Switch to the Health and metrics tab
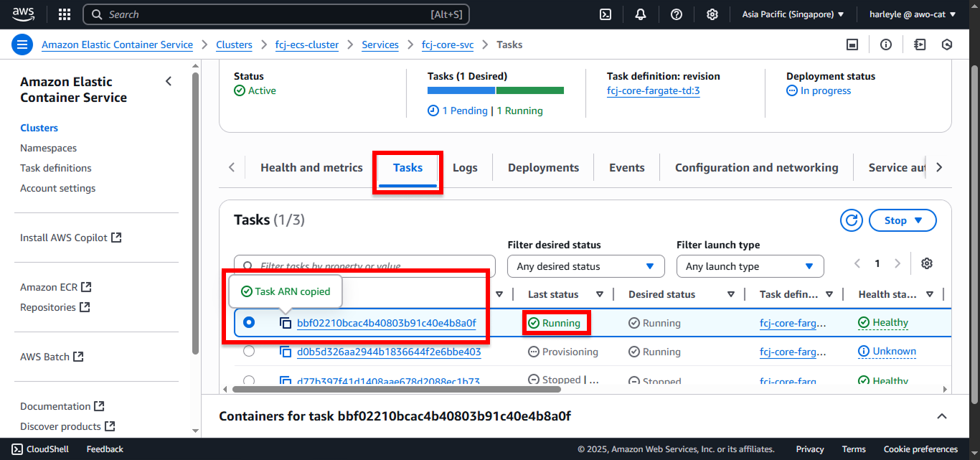 point(311,167)
